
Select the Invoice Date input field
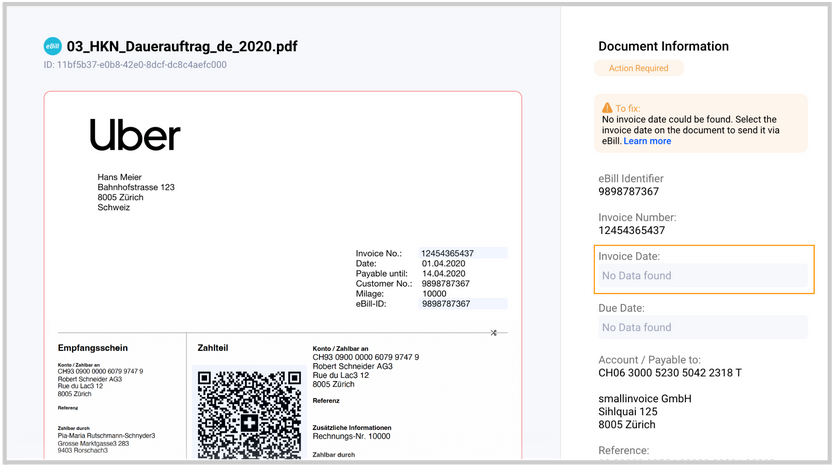point(703,275)
